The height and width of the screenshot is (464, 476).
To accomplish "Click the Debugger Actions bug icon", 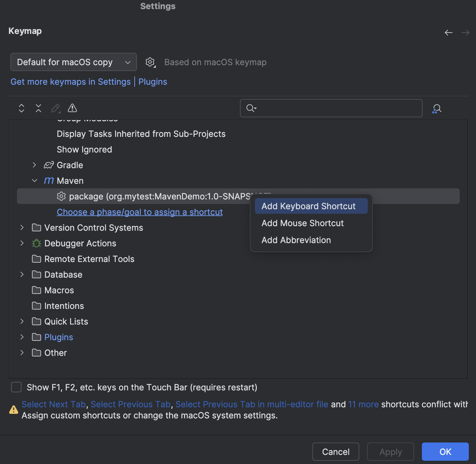I will 36,243.
